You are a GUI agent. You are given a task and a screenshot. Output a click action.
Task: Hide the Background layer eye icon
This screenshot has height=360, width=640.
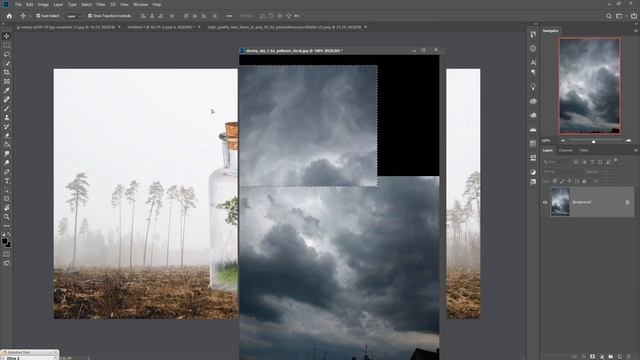pyautogui.click(x=545, y=202)
